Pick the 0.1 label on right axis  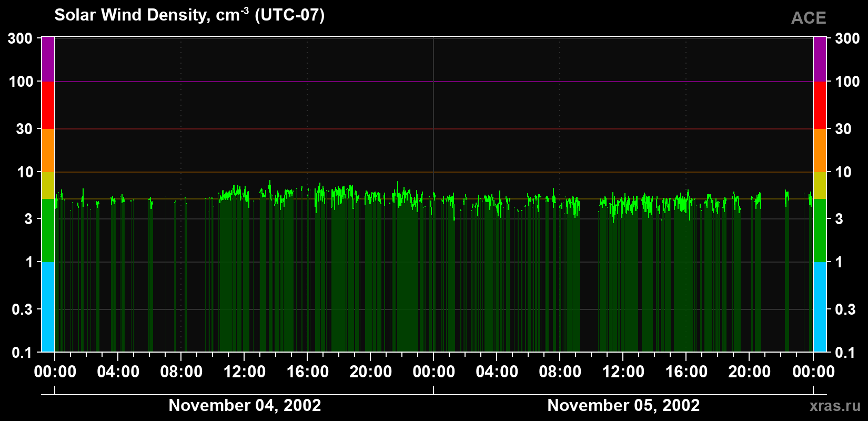tap(845, 352)
